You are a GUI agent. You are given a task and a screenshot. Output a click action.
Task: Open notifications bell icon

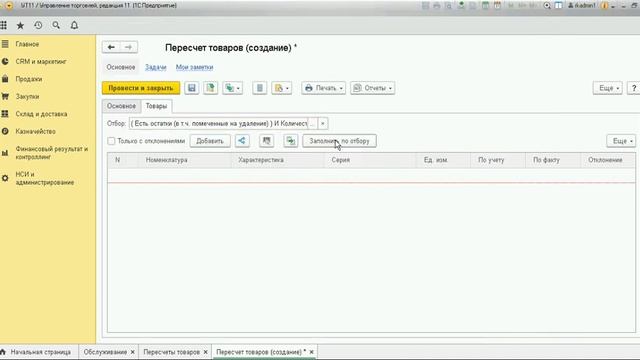point(74,25)
